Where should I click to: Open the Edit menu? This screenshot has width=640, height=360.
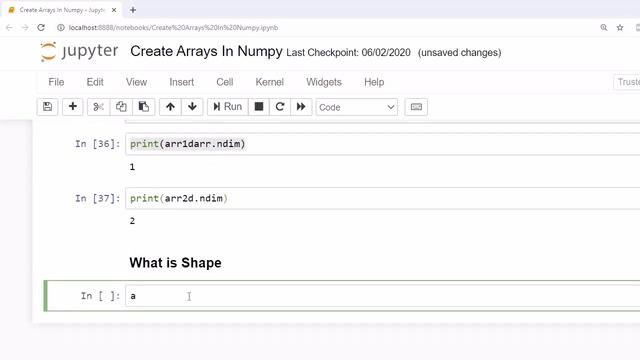(95, 82)
